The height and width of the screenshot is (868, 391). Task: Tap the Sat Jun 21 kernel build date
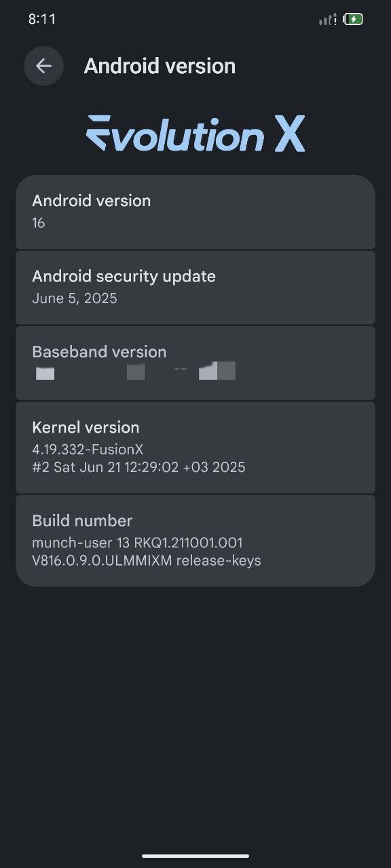click(x=138, y=467)
